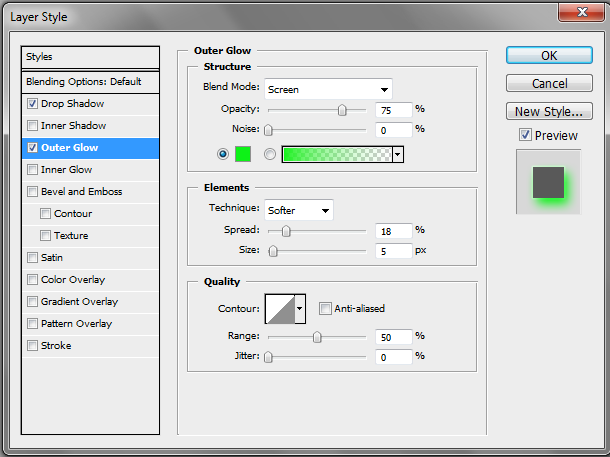Viewport: 610px width, 457px height.
Task: Open the gradient picker dropdown arrow
Action: [398, 155]
